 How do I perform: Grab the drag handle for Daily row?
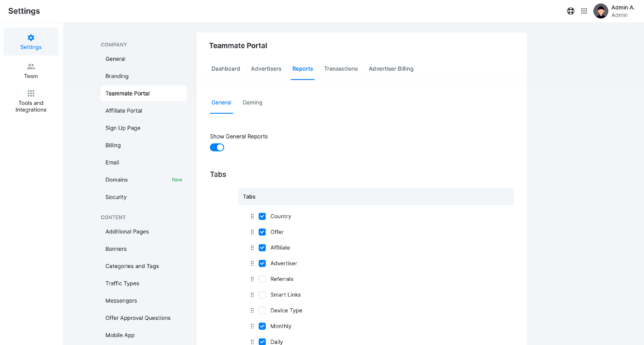pyautogui.click(x=252, y=342)
